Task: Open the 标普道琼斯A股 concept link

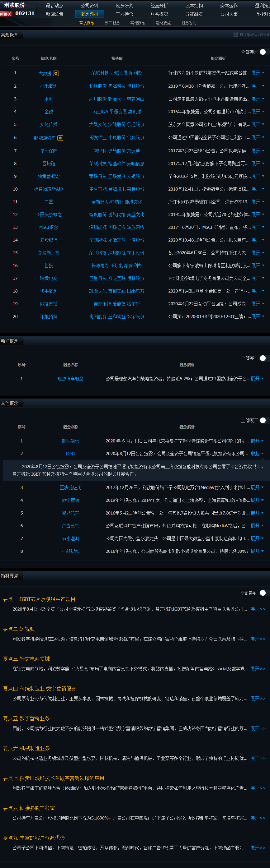Action: pyautogui.click(x=49, y=189)
